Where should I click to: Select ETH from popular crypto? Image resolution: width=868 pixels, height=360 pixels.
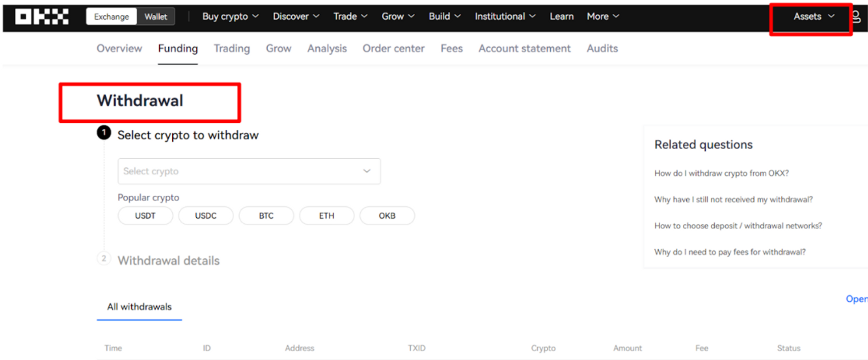[326, 216]
